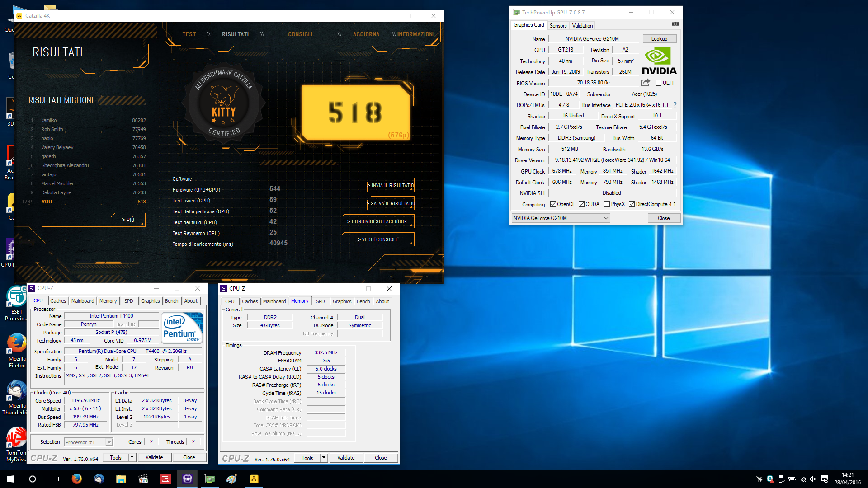Viewport: 868px width, 488px height.
Task: Toggle the OpenCL checkbox
Action: click(x=553, y=204)
